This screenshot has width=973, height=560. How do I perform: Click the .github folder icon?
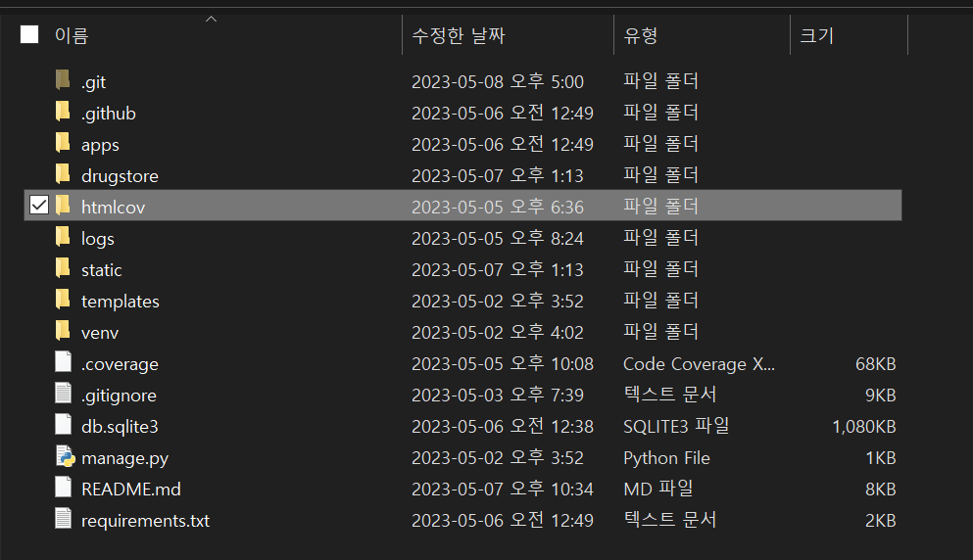coord(63,112)
